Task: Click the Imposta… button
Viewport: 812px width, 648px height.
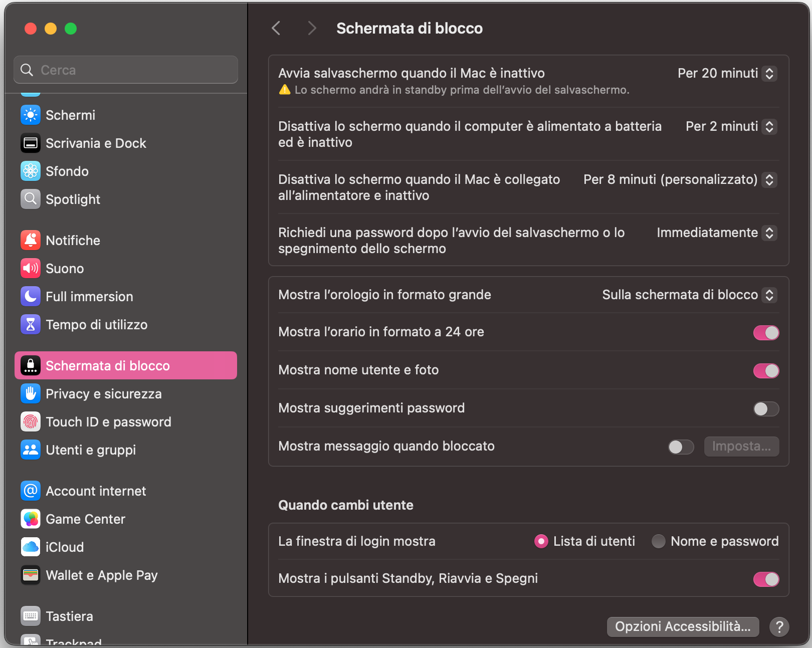Action: (x=741, y=446)
